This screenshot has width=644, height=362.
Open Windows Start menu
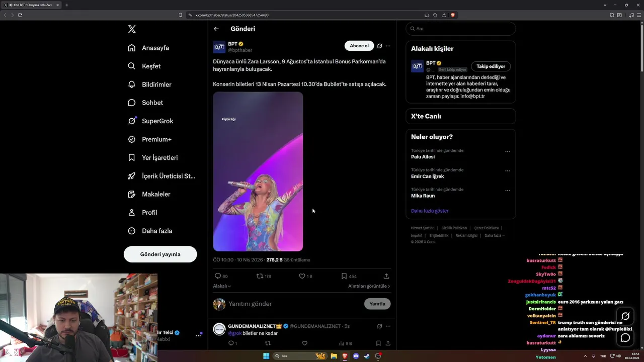click(x=266, y=356)
